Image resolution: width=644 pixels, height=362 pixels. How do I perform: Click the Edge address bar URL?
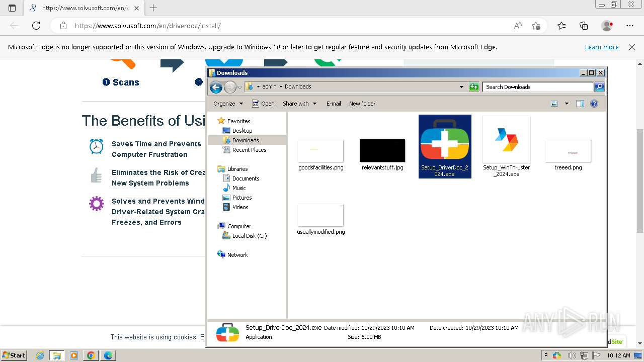148,26
